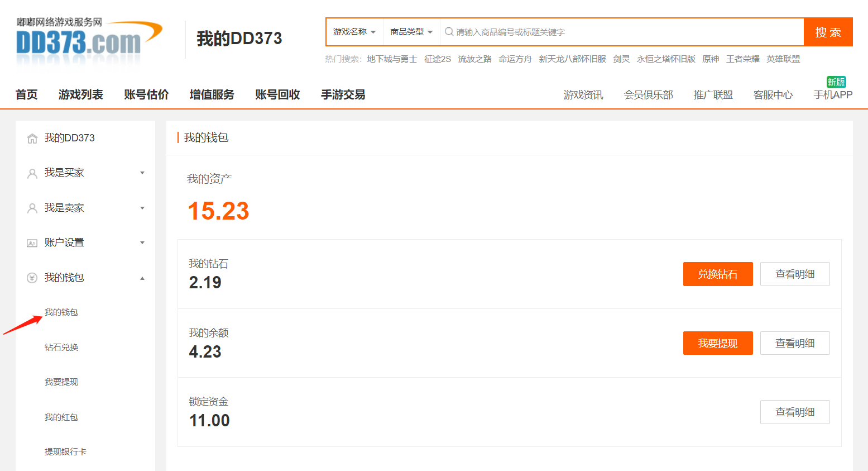The width and height of the screenshot is (868, 471).
Task: Click the person icon next to 我是买家
Action: (x=32, y=174)
